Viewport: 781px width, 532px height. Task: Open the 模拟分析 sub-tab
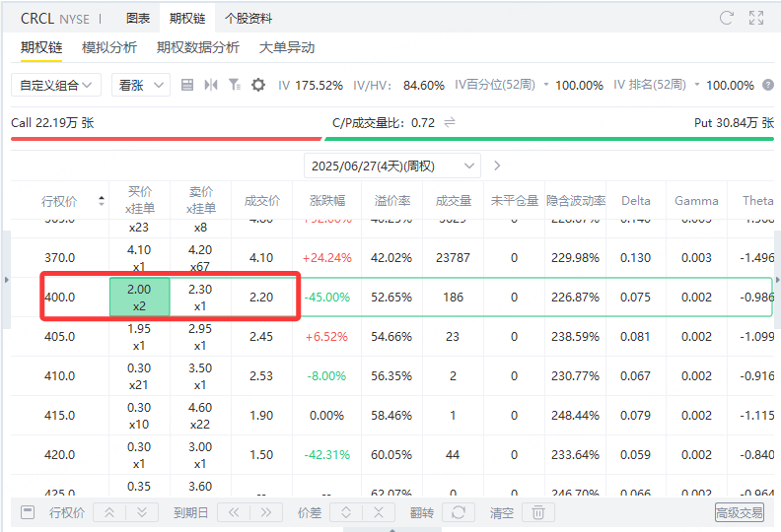(109, 47)
